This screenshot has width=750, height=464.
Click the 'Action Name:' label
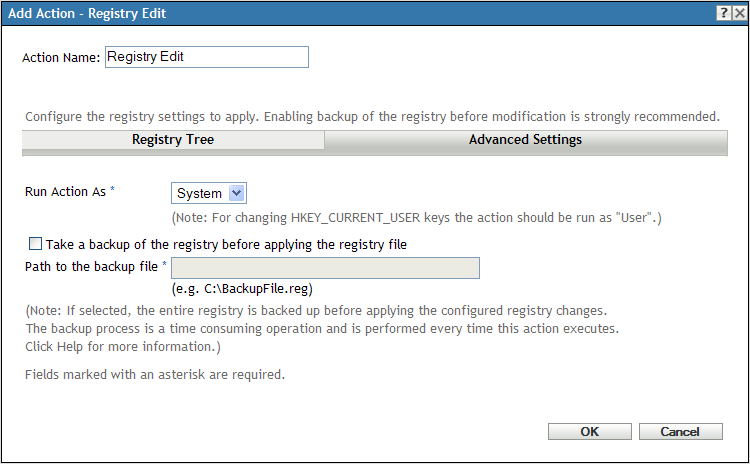coord(61,58)
